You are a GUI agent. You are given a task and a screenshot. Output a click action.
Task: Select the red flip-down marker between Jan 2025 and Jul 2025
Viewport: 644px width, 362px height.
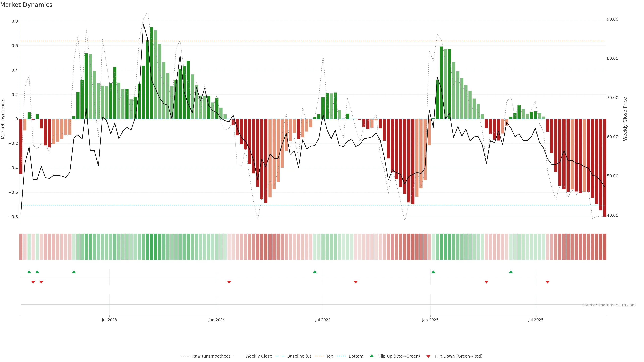tap(486, 282)
